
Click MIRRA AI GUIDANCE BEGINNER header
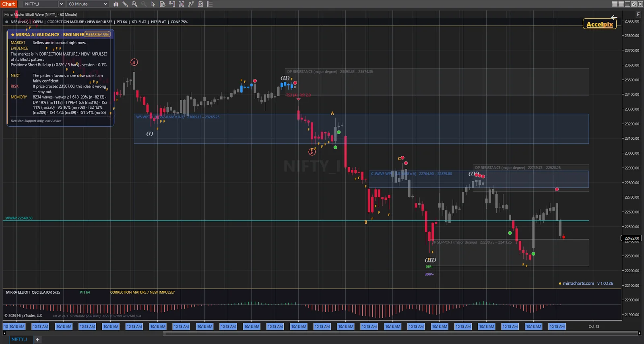click(50, 35)
